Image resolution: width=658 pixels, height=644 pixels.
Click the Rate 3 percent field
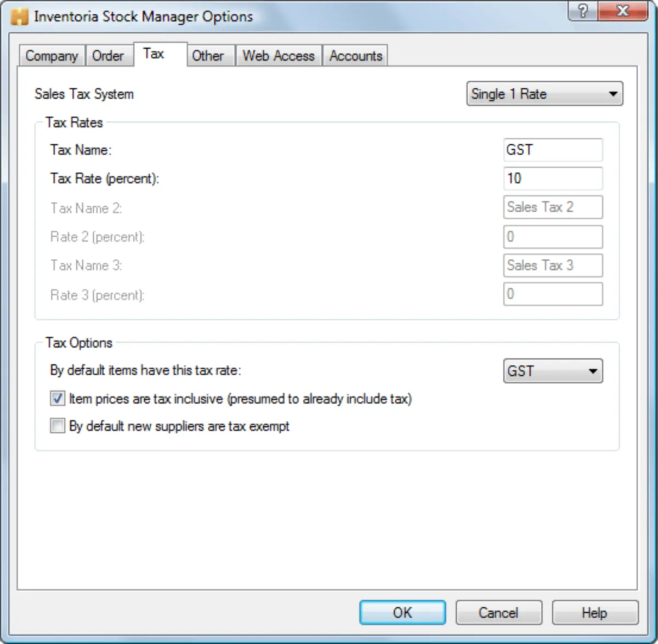553,294
